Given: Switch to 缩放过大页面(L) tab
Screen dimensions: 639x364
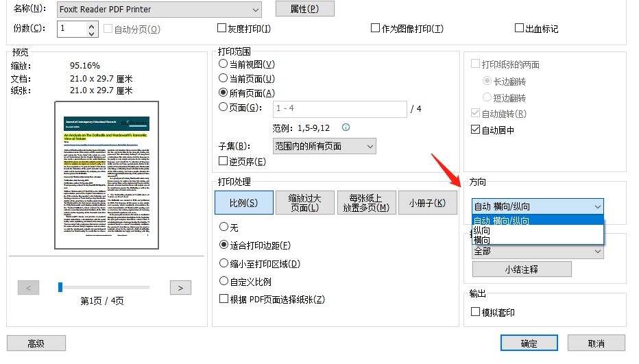Looking at the screenshot, I should [305, 203].
